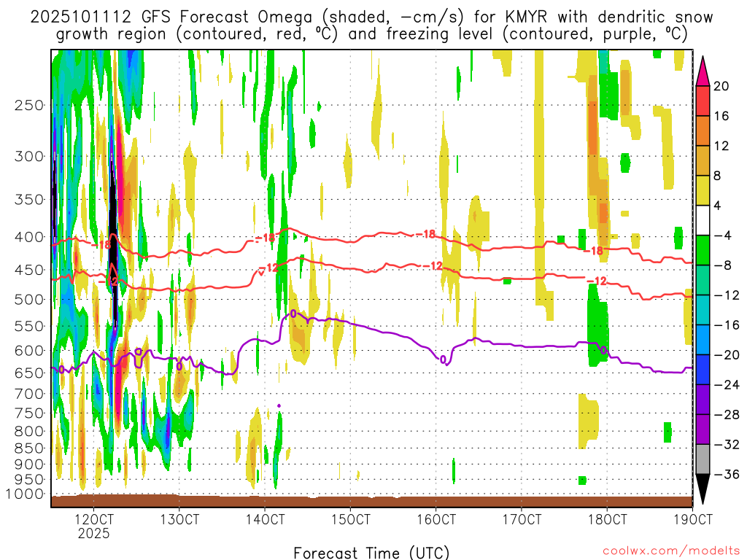Click the '1000' pressure level label
The height and width of the screenshot is (560, 747).
tap(25, 494)
